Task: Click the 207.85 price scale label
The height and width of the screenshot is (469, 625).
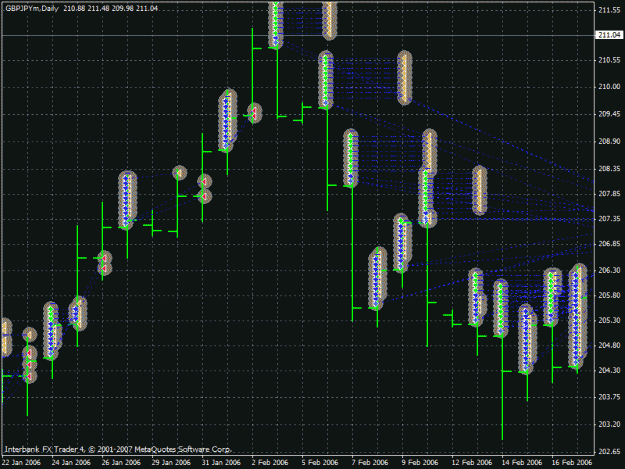Action: (x=609, y=194)
